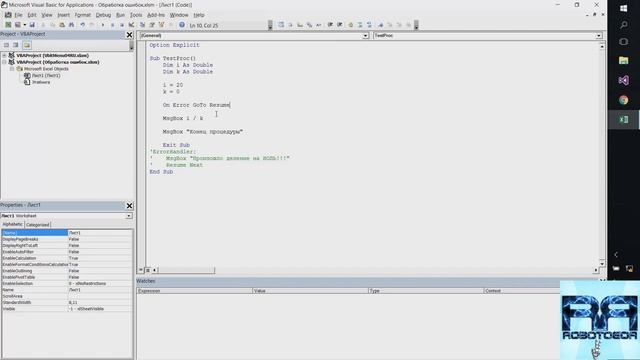This screenshot has height=360, width=640.
Task: Select Toggle Bookmark flag icon
Action: pyautogui.click(x=380, y=25)
